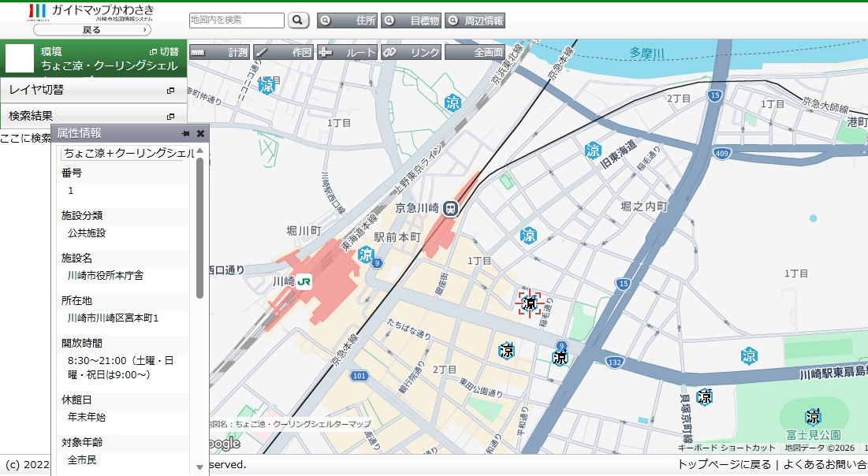
Task: Click the 地図名 map name caption
Action: coord(290,424)
